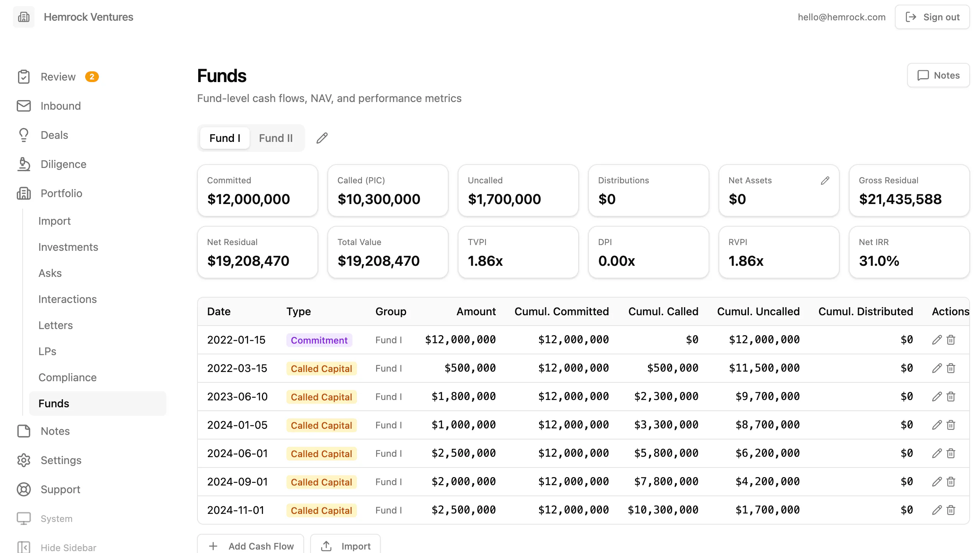
Task: Click the Cumul. Called column header
Action: click(x=663, y=311)
